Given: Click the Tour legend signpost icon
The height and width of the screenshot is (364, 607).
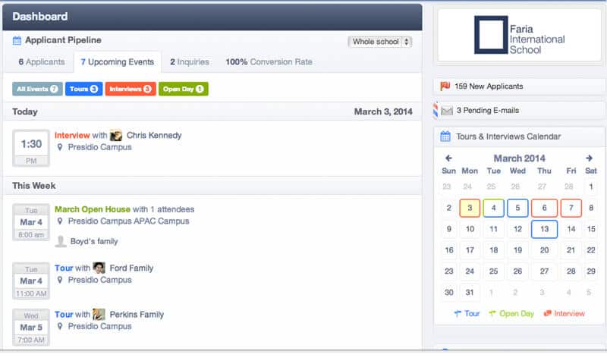Looking at the screenshot, I should [458, 314].
